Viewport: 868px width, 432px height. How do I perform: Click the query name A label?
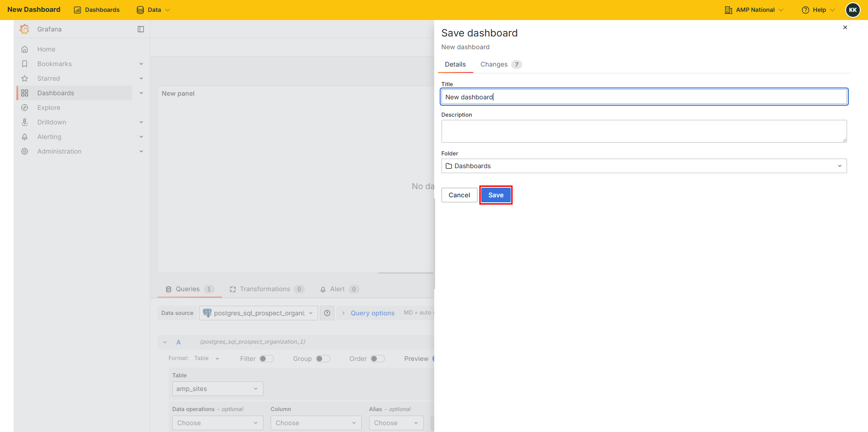click(x=179, y=342)
